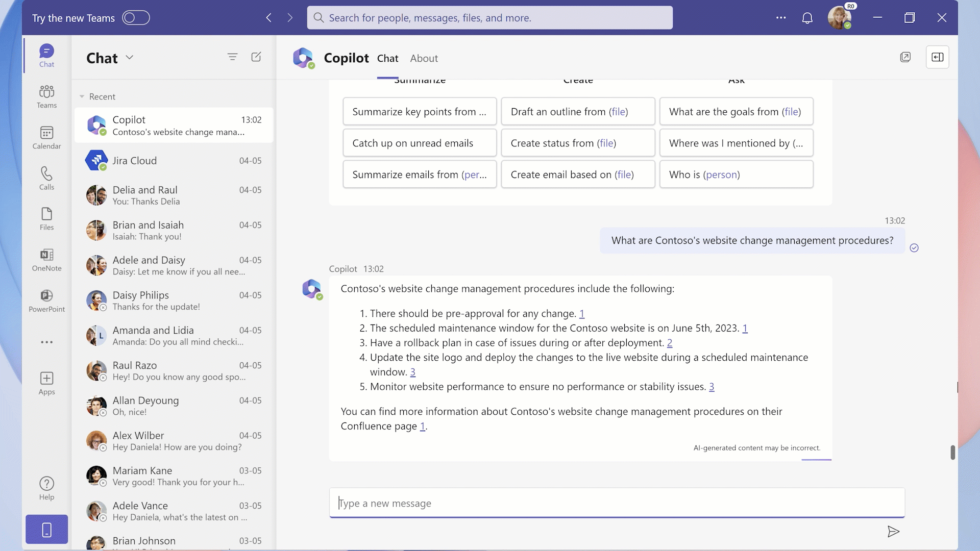Click the Help icon in sidebar
The width and height of the screenshot is (980, 551).
[46, 488]
